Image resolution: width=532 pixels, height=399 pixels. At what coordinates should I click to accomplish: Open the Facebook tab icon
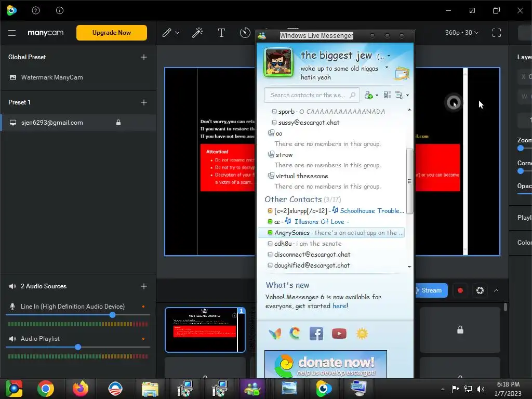tap(316, 334)
